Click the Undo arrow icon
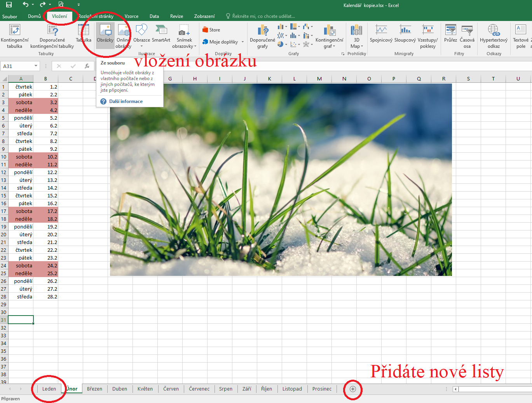Image resolution: width=532 pixels, height=403 pixels. click(25, 5)
